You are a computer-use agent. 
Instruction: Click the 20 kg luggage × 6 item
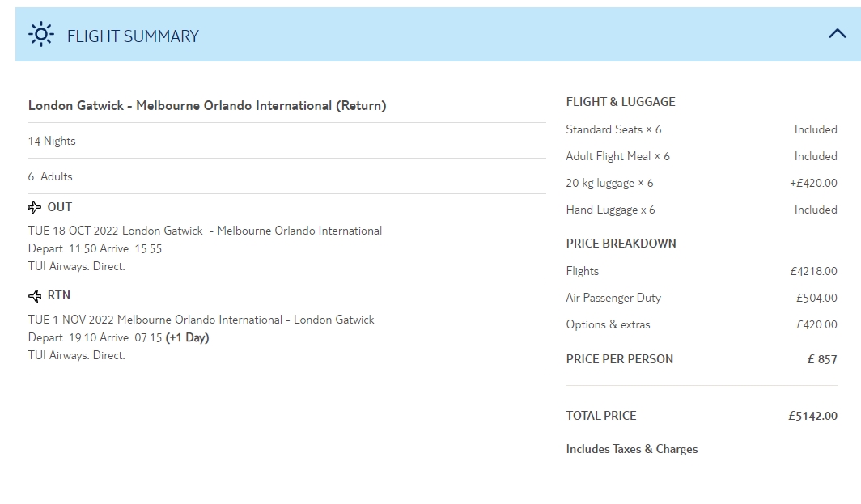[609, 183]
